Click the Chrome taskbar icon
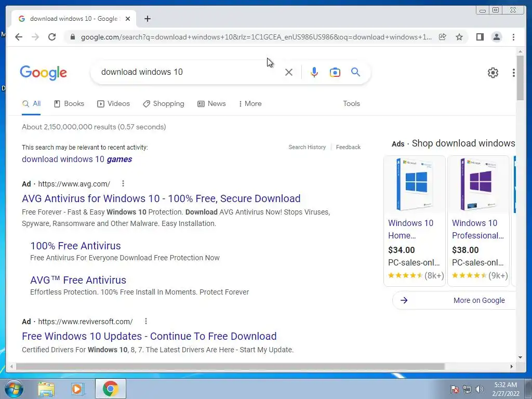The height and width of the screenshot is (399, 532). click(x=110, y=389)
